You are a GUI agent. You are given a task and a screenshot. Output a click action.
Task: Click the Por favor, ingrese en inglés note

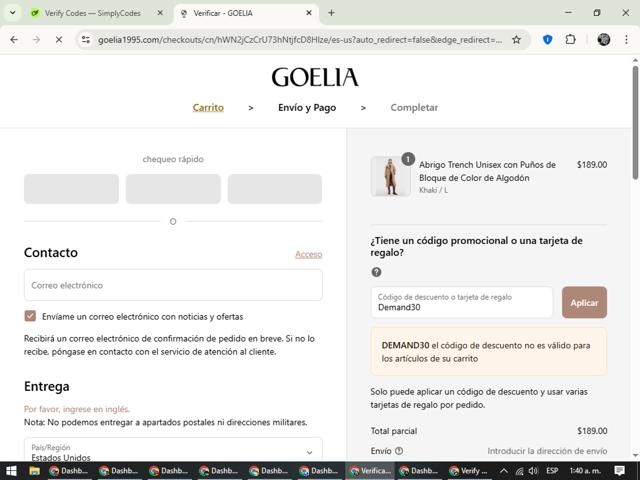(x=77, y=409)
